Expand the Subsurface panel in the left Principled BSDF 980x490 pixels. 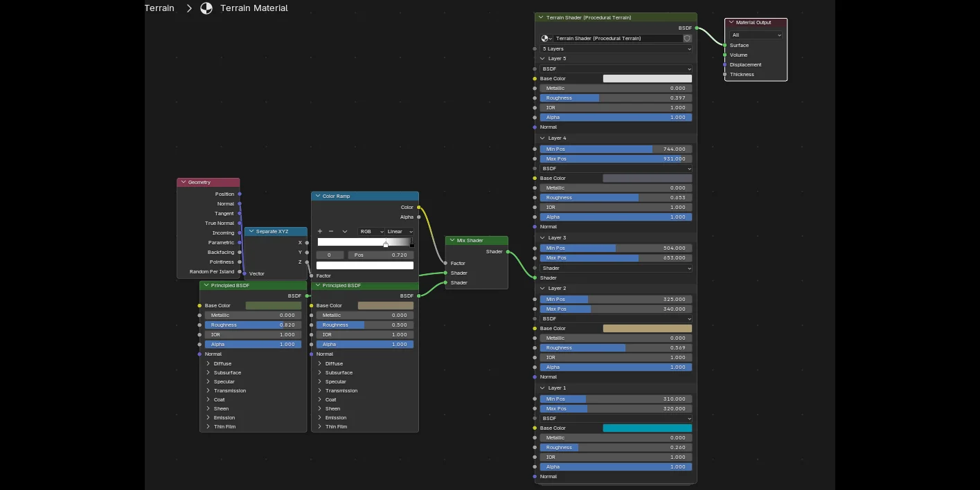[x=208, y=372]
